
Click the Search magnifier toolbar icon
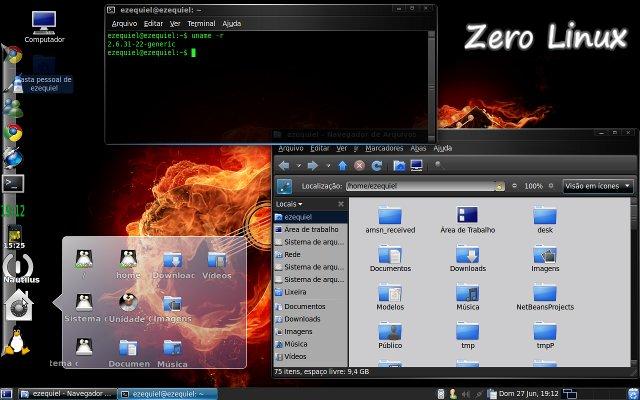(x=438, y=165)
